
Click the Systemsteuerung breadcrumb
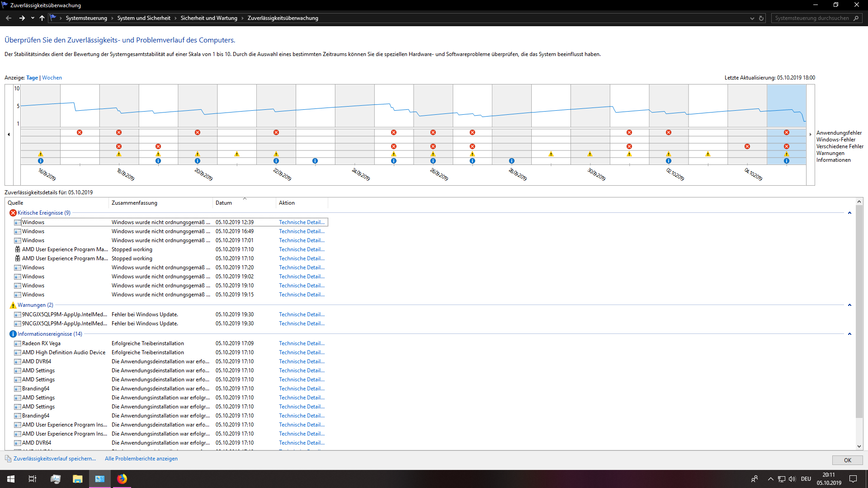point(86,18)
